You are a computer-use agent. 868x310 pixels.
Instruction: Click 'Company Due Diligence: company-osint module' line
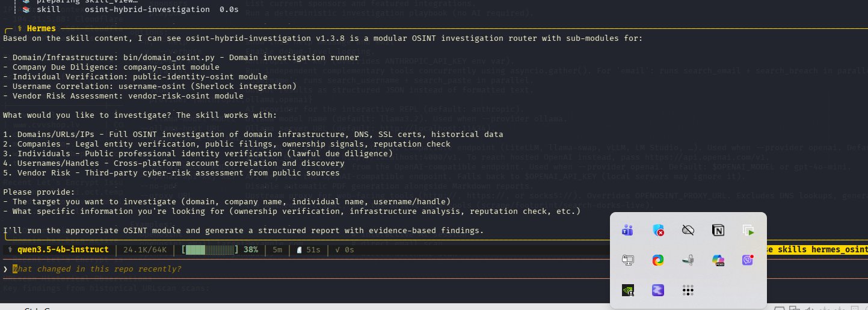pos(111,67)
